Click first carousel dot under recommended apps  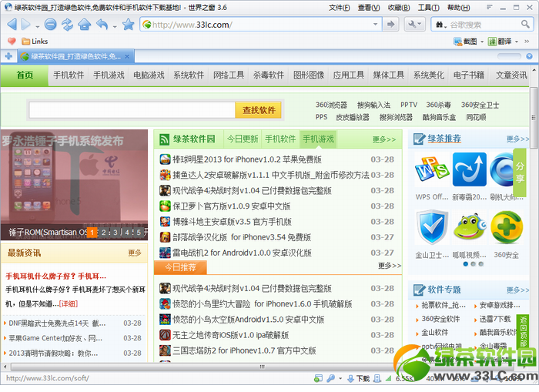coord(465,264)
